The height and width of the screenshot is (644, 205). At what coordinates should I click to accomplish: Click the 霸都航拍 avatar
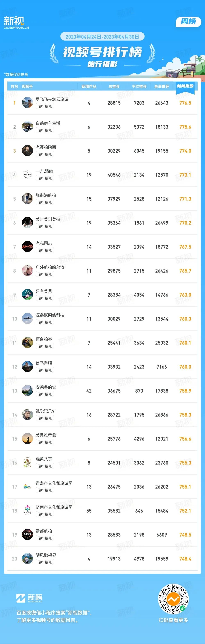click(27, 535)
